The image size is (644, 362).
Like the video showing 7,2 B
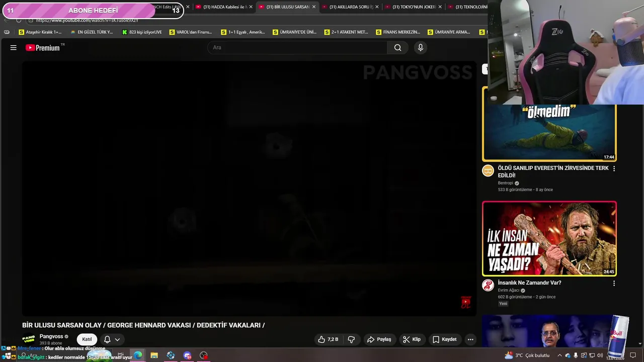coord(328,339)
